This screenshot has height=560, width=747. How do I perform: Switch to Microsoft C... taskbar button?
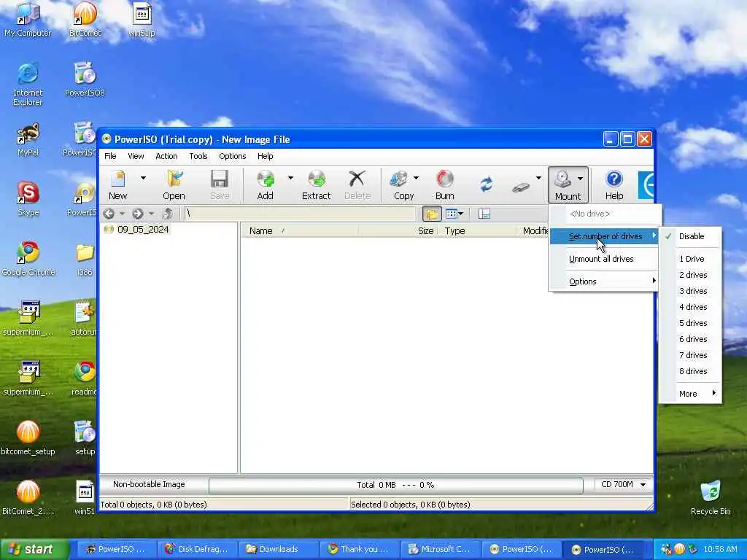coord(440,549)
